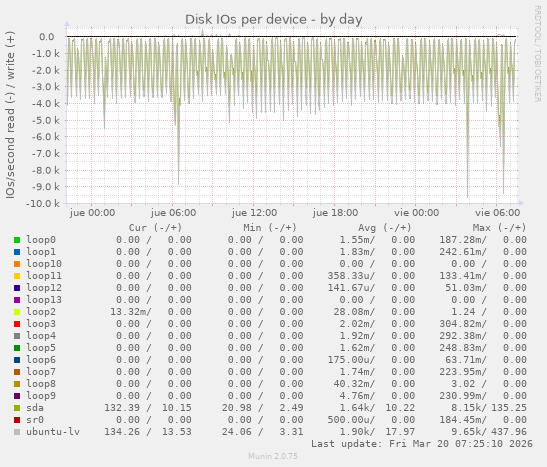Viewport: 547px width, 467px height.
Task: Click the 'IOs/second read (-) / write (+)' axis title
Action: (10, 115)
